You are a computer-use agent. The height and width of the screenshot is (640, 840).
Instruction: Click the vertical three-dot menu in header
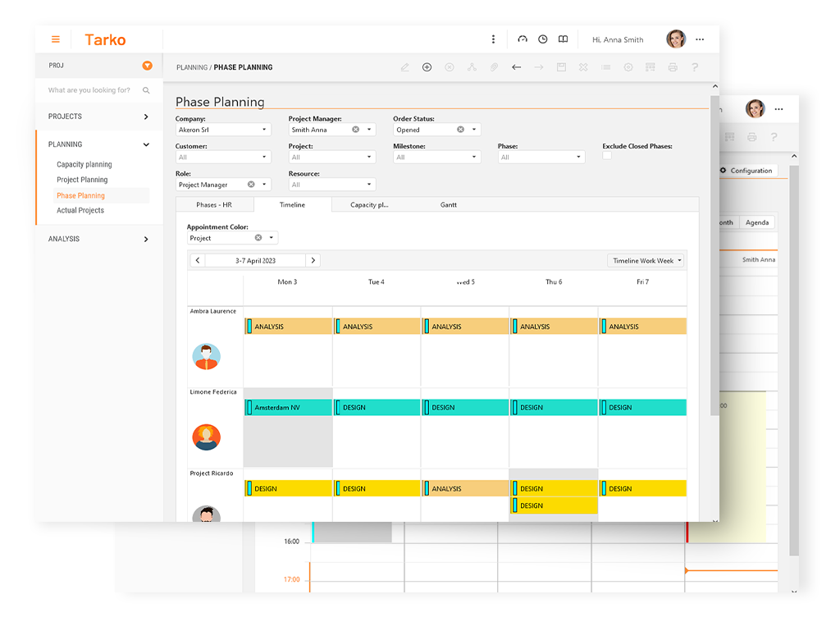[493, 39]
